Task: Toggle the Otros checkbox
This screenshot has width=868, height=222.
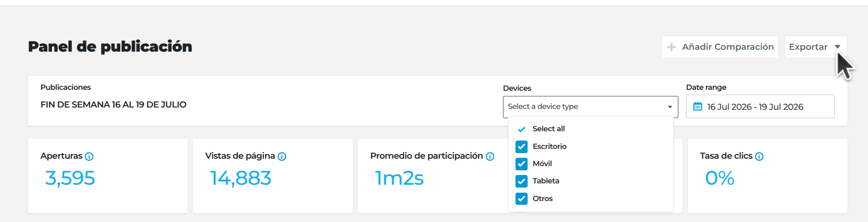Action: point(522,199)
